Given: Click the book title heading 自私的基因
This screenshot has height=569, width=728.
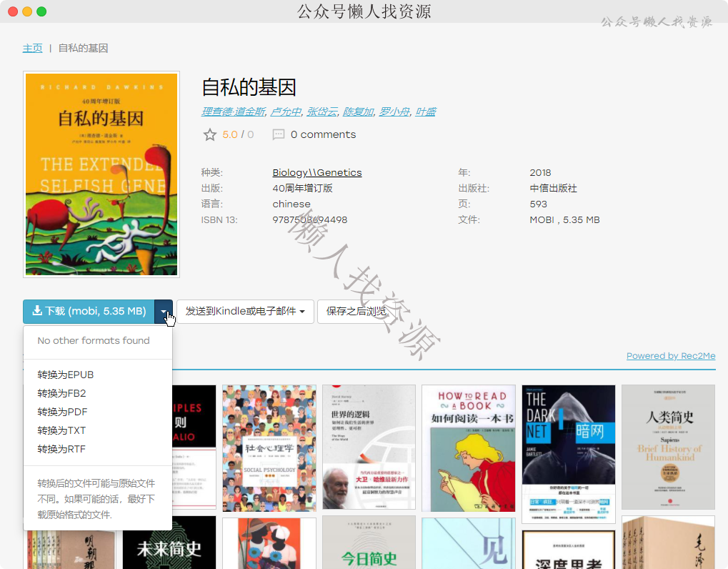Looking at the screenshot, I should (249, 87).
